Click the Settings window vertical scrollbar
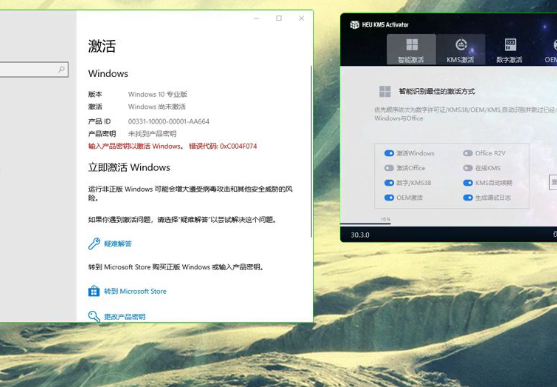Image resolution: width=557 pixels, height=387 pixels. (311, 151)
